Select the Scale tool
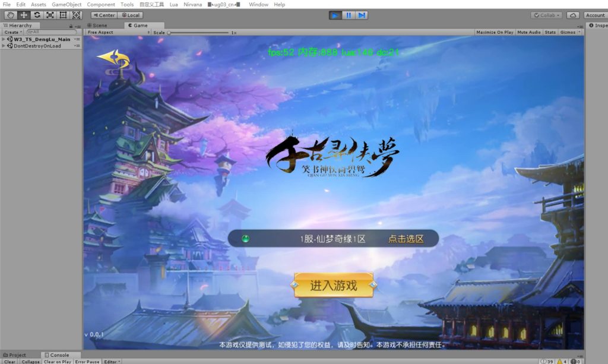Viewport: 608px width, 364px height. click(x=49, y=15)
